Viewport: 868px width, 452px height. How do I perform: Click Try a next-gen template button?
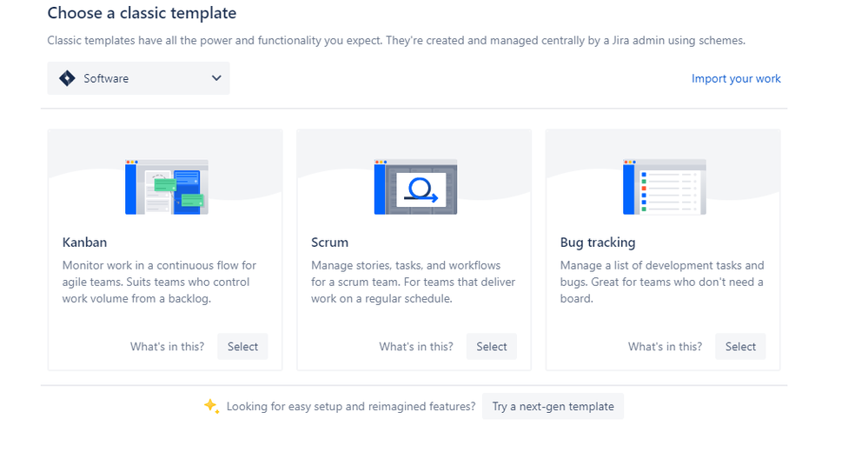tap(553, 407)
